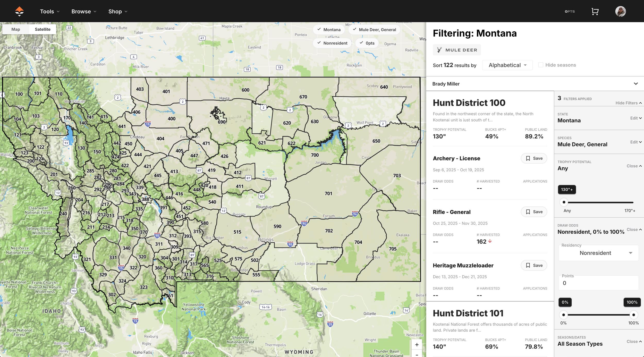
Task: Collapse the Brady Miller section
Action: (x=636, y=83)
